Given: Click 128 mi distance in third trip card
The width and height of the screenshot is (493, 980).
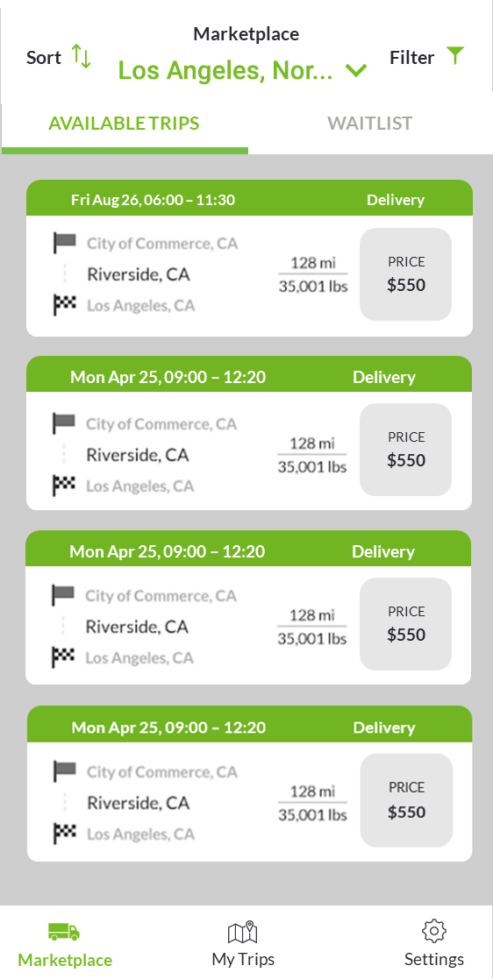Looking at the screenshot, I should click(x=312, y=615).
